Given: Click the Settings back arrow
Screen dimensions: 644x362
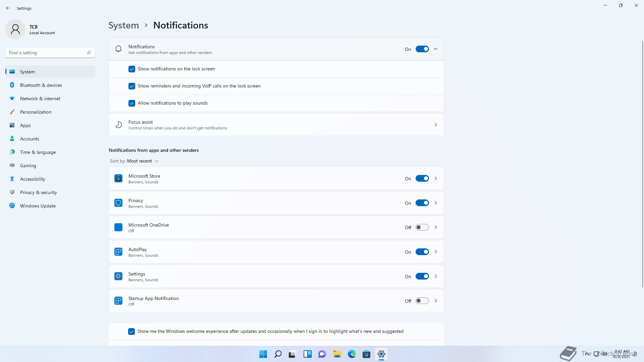Looking at the screenshot, I should click(8, 8).
